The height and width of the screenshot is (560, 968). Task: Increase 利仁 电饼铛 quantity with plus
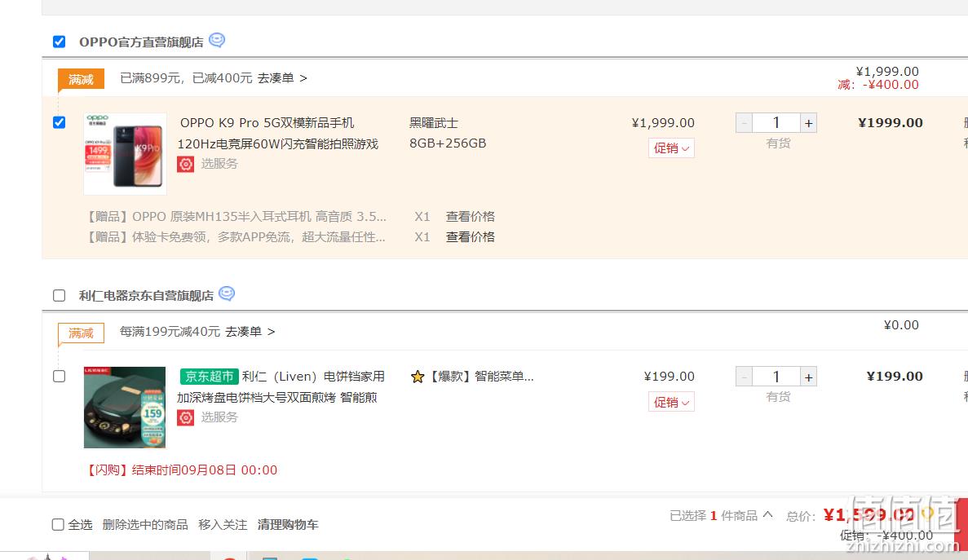click(808, 377)
